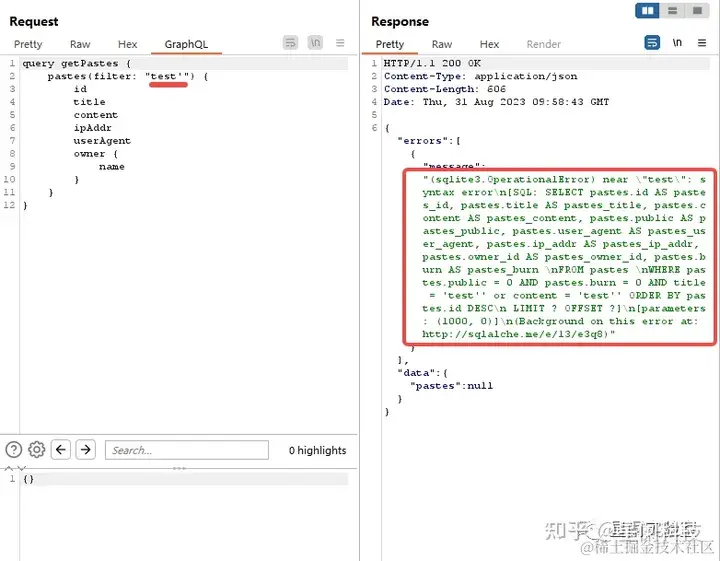Open the Response Render tab
The width and height of the screenshot is (720, 561).
[x=543, y=44]
